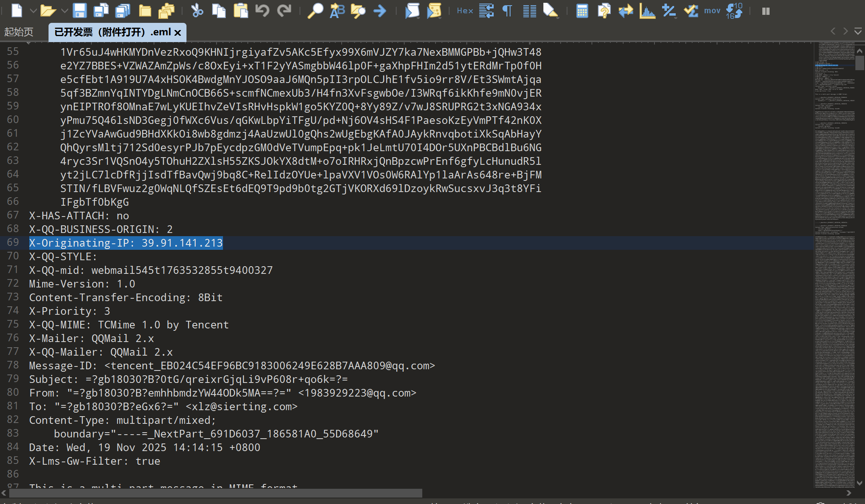Open the Histogram chart tool
The height and width of the screenshot is (504, 865).
tap(647, 11)
